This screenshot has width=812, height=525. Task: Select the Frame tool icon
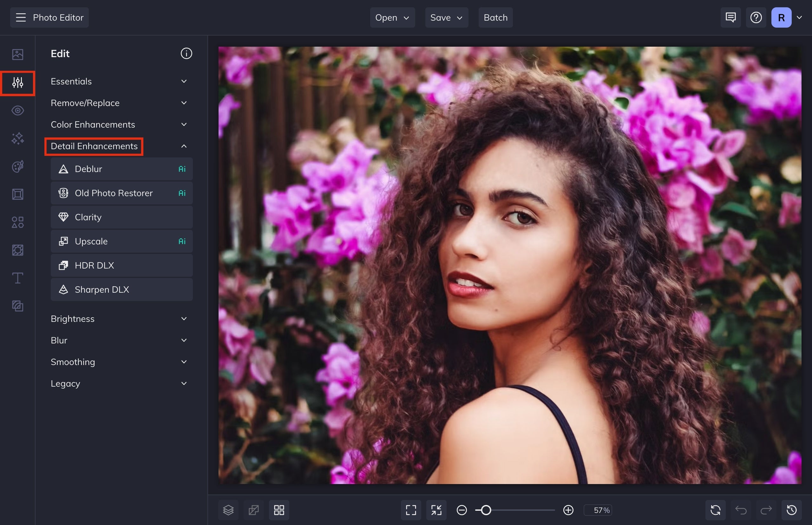(x=17, y=194)
